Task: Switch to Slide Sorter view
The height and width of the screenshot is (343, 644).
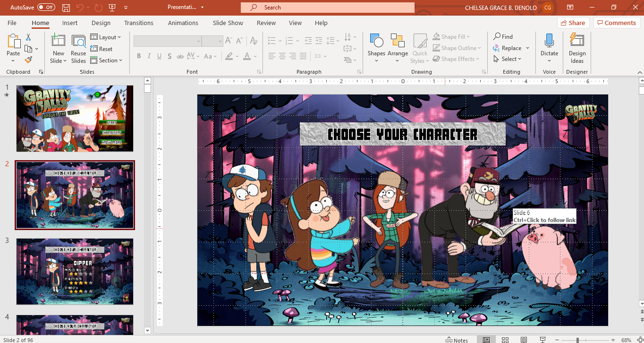Action: 505,340
